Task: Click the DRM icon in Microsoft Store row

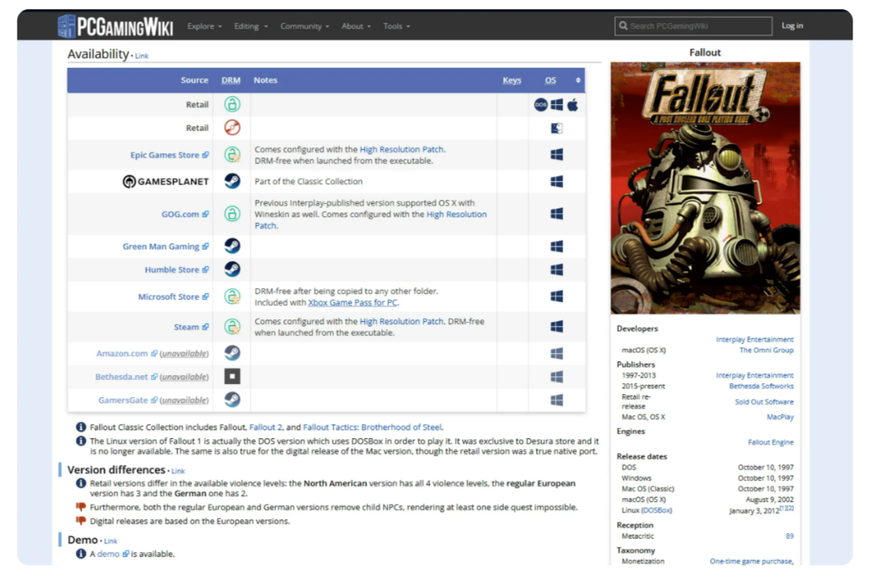Action: 232,297
